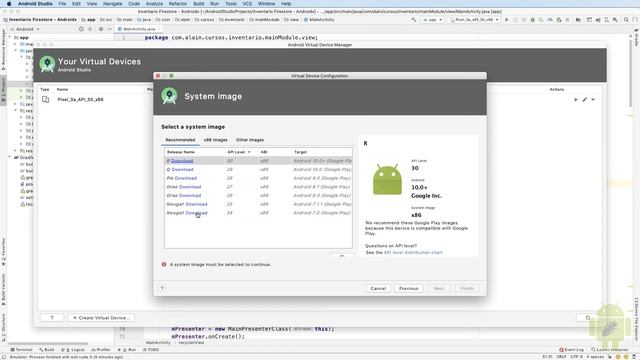
Task: Open the Refactor menu
Action: [178, 4]
